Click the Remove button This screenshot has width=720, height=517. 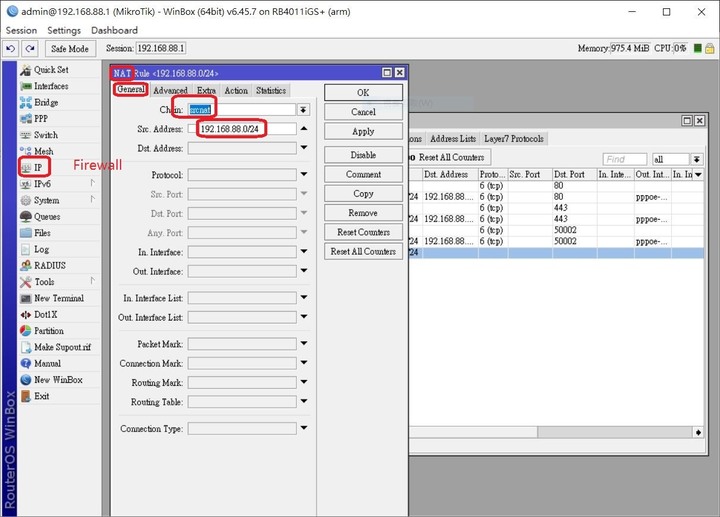(363, 213)
